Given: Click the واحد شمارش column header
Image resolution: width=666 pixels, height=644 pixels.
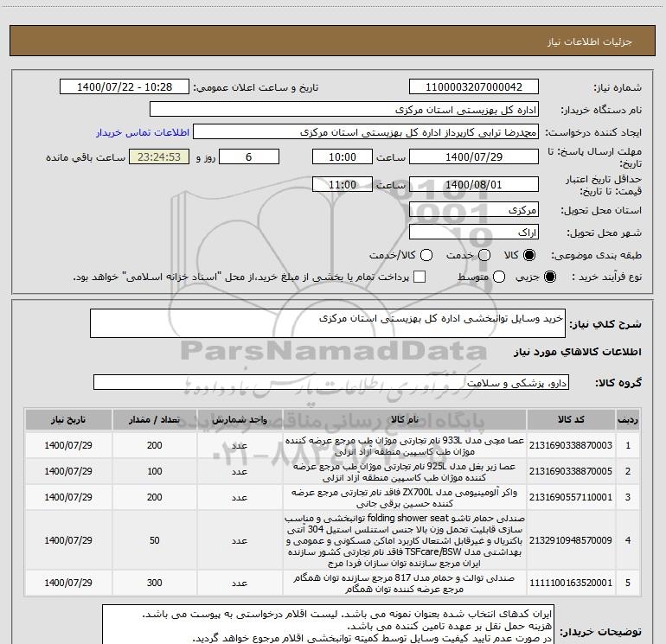Looking at the screenshot, I should click(x=240, y=420).
